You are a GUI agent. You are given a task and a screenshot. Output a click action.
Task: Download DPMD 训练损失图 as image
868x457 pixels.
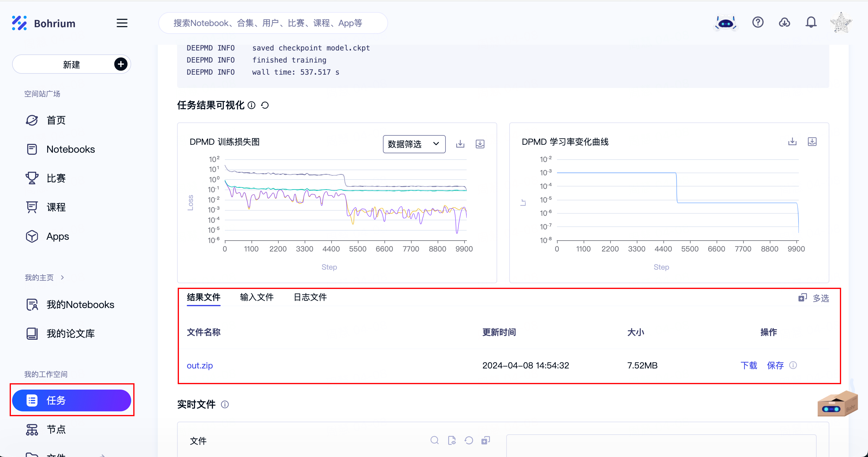coord(460,143)
